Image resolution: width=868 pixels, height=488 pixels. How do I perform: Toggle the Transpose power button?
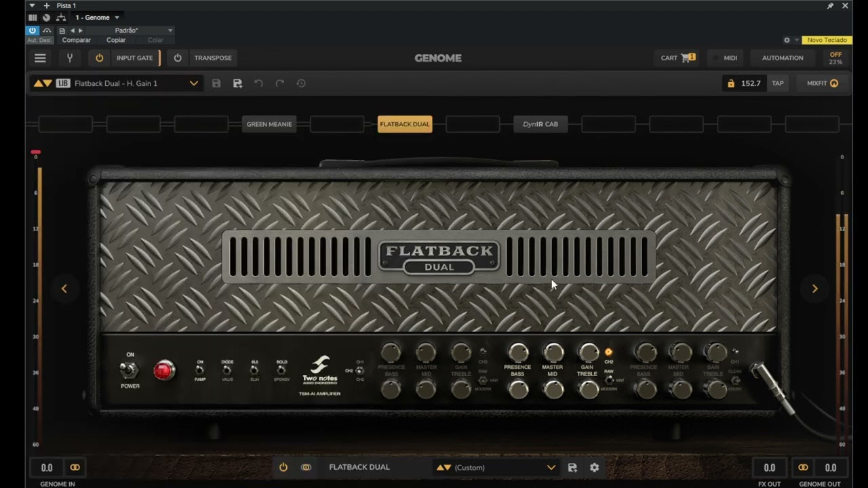[x=178, y=58]
